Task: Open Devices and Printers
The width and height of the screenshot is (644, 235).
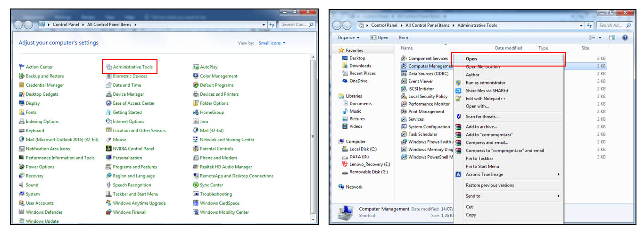Action: pos(219,94)
